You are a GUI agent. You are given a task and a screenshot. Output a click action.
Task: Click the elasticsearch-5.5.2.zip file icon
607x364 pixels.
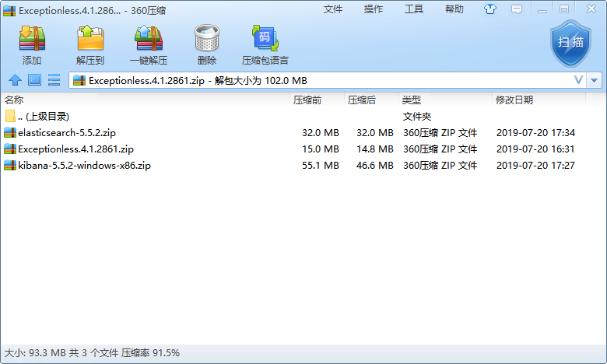(x=10, y=133)
